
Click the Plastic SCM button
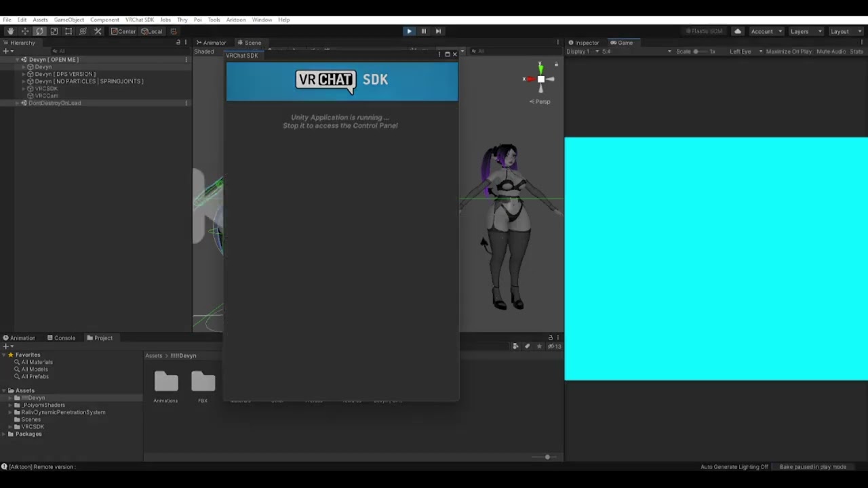(705, 31)
